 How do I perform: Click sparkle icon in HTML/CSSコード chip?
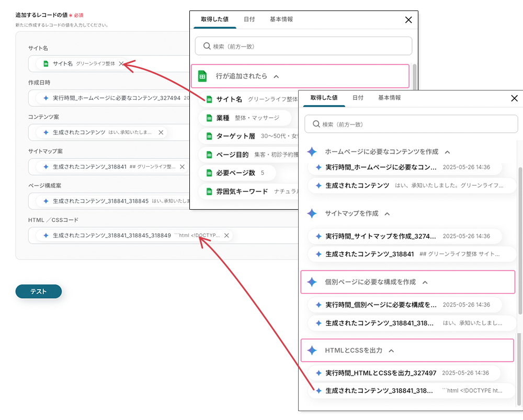(x=46, y=235)
